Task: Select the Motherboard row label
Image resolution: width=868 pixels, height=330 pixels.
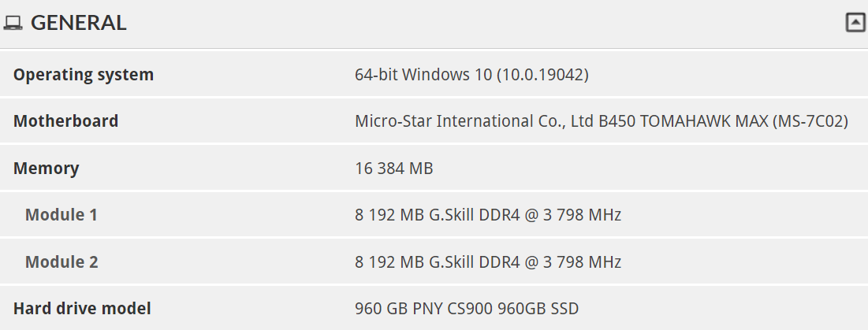Action: 66,121
